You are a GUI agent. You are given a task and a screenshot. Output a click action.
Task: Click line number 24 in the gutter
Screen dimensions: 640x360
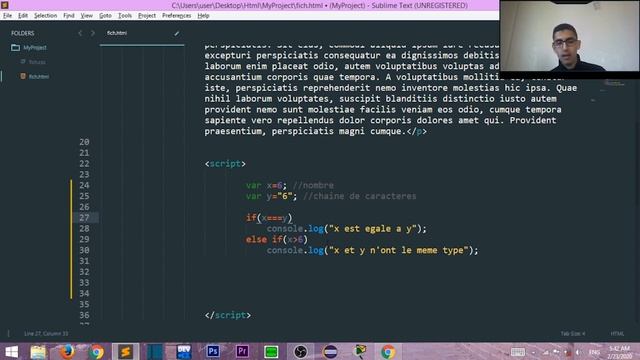[x=84, y=185]
